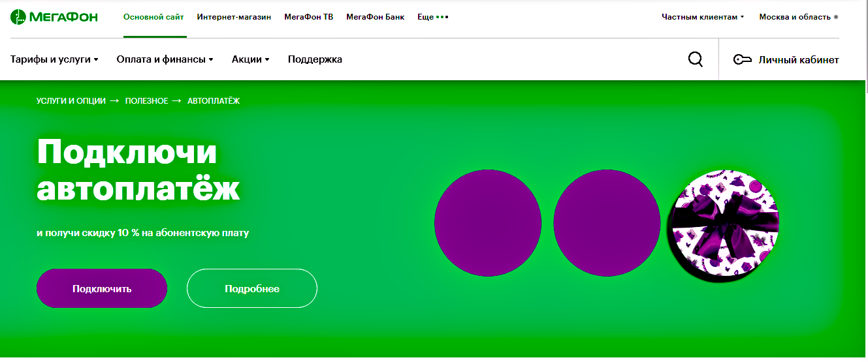Change region Москва и область

799,17
